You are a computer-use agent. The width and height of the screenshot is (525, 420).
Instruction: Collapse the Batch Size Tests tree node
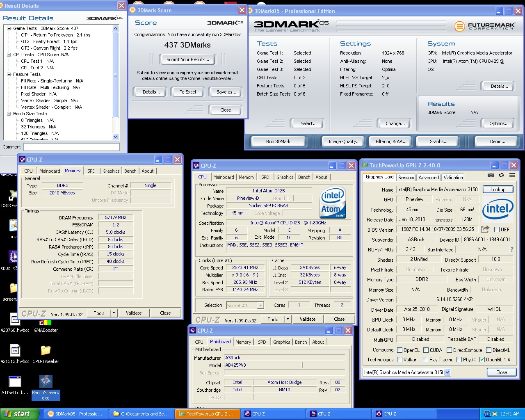coord(9,114)
